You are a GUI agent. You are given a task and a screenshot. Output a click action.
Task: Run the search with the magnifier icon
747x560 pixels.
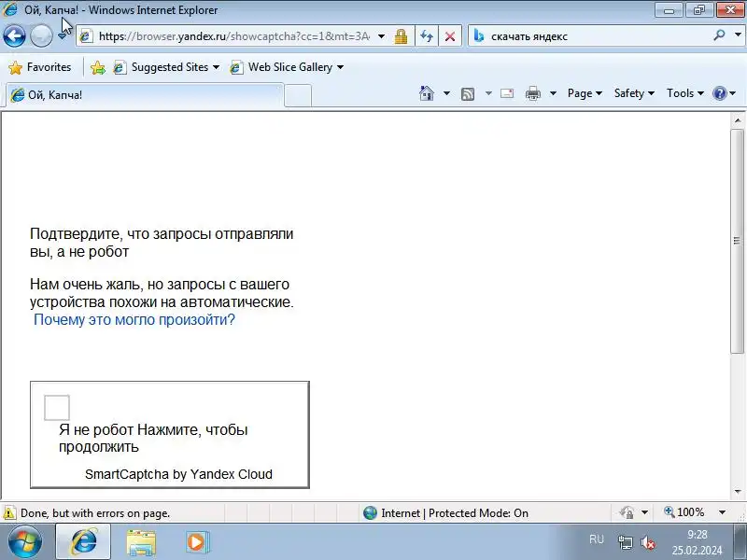(719, 35)
